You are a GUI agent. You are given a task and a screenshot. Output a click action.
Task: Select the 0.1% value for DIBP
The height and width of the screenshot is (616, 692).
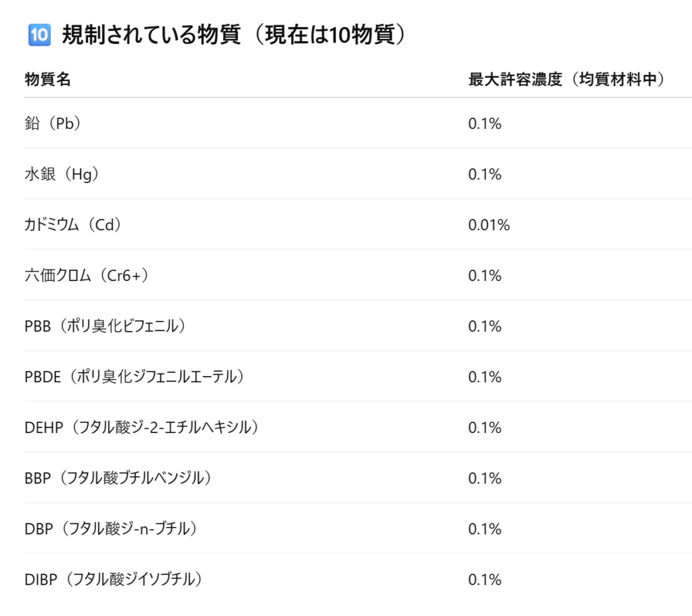(x=485, y=580)
